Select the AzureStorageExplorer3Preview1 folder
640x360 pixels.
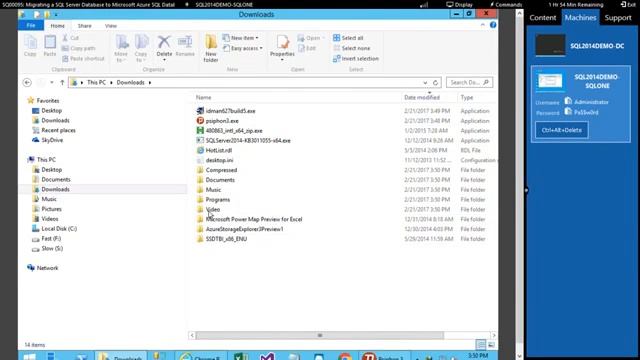(x=244, y=229)
